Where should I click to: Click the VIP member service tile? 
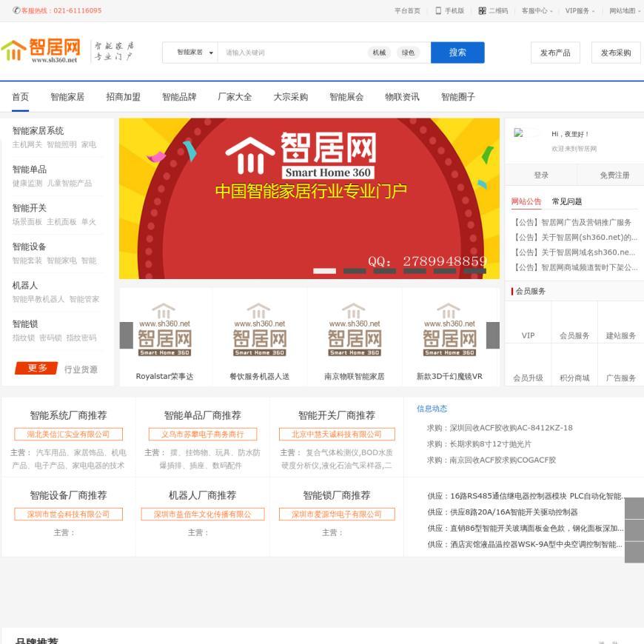(528, 323)
